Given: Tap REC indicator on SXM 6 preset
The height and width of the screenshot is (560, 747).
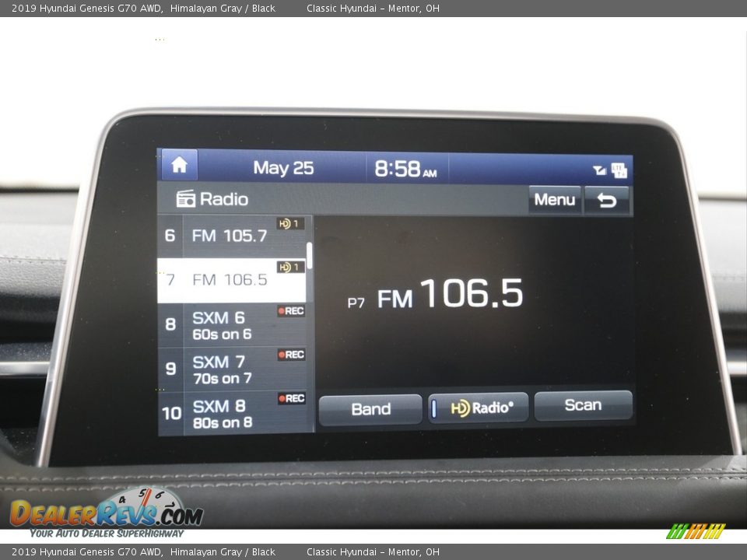Looking at the screenshot, I should (x=291, y=311).
